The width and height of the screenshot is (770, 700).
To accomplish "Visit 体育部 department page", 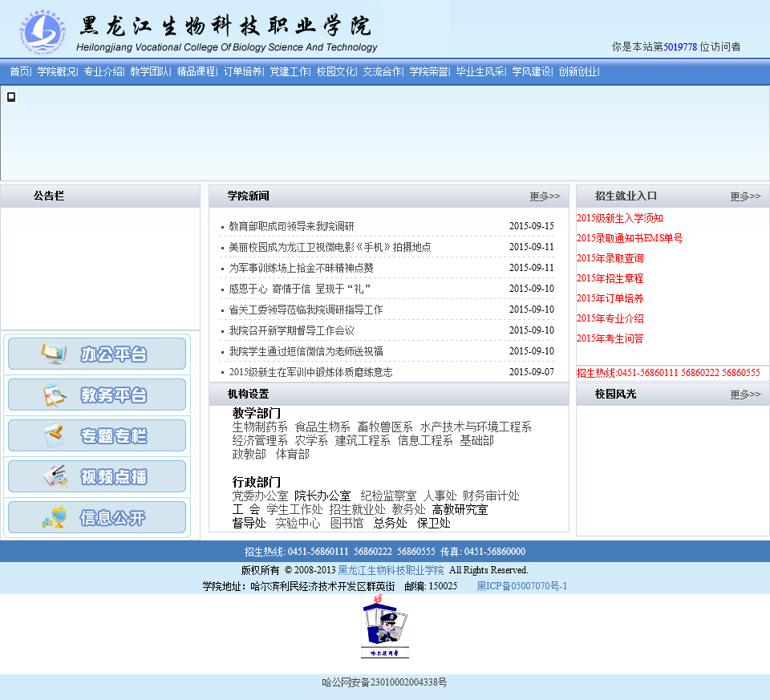I will click(x=293, y=455).
